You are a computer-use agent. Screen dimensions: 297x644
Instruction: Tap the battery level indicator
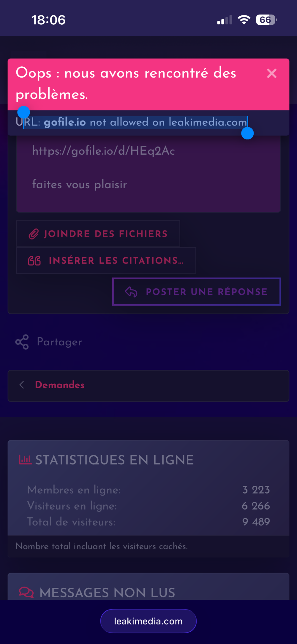266,20
